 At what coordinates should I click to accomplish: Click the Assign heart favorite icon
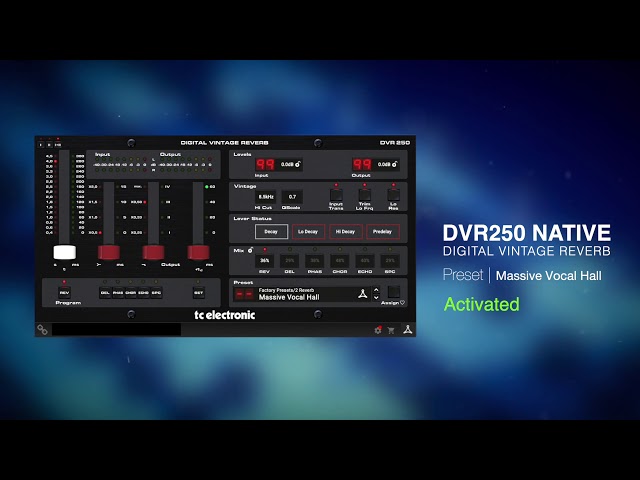[402, 302]
